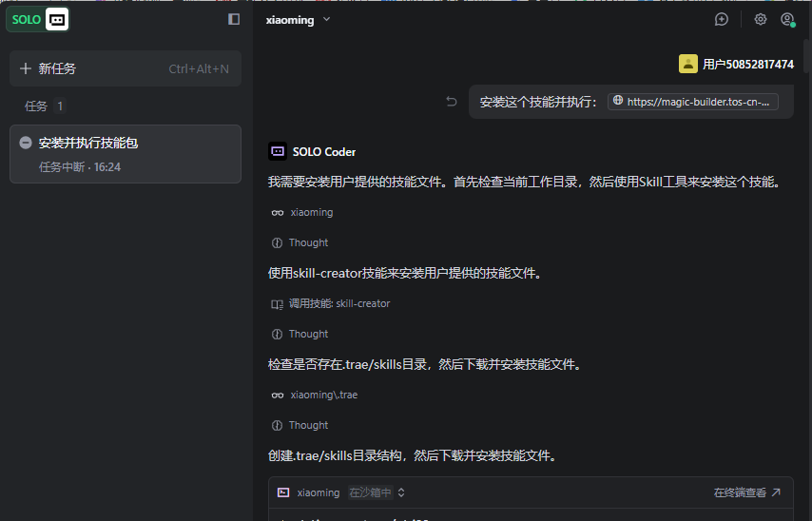812x521 pixels.
Task: Expand the Thought below xiaoming\.trae
Action: tap(300, 425)
